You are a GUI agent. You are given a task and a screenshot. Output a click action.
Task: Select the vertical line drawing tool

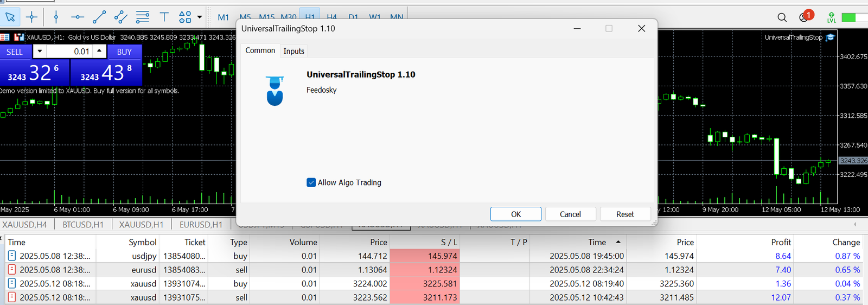pyautogui.click(x=56, y=17)
